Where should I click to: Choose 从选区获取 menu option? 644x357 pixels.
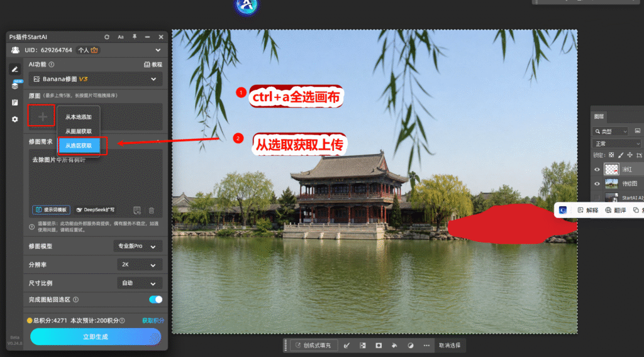point(79,146)
